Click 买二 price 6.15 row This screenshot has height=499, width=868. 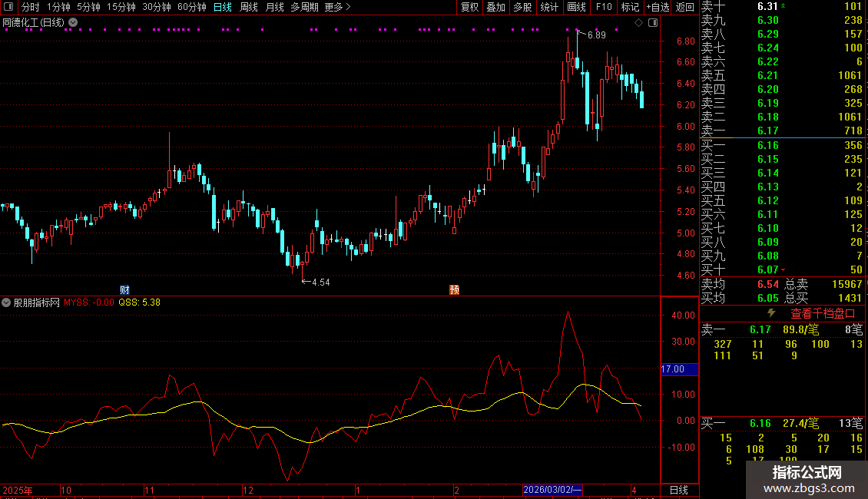coord(783,160)
